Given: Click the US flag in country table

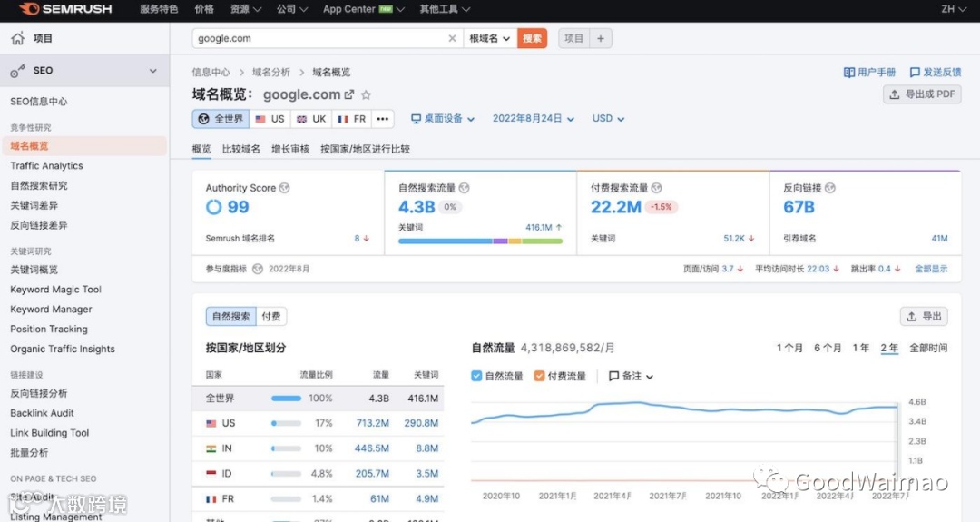Looking at the screenshot, I should (x=211, y=423).
